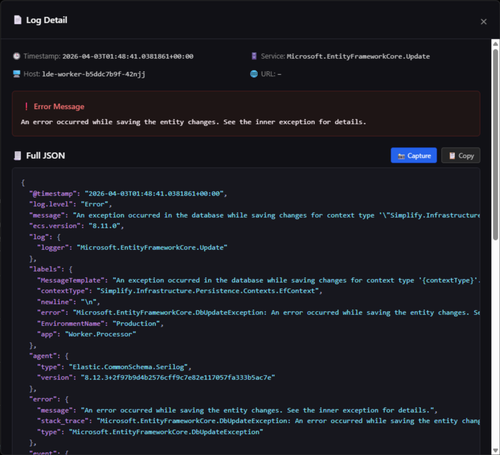Click the scrollbar down arrow
This screenshot has width=500, height=455.
point(495,451)
